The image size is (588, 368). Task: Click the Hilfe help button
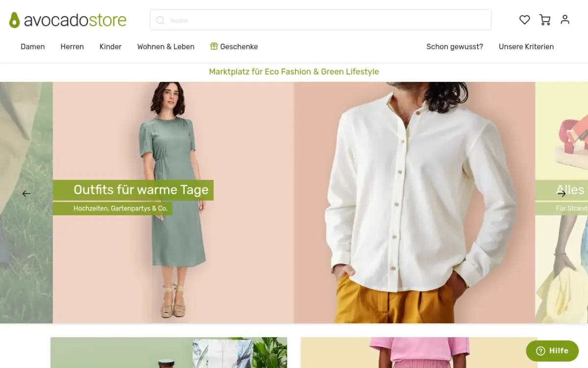click(x=552, y=351)
